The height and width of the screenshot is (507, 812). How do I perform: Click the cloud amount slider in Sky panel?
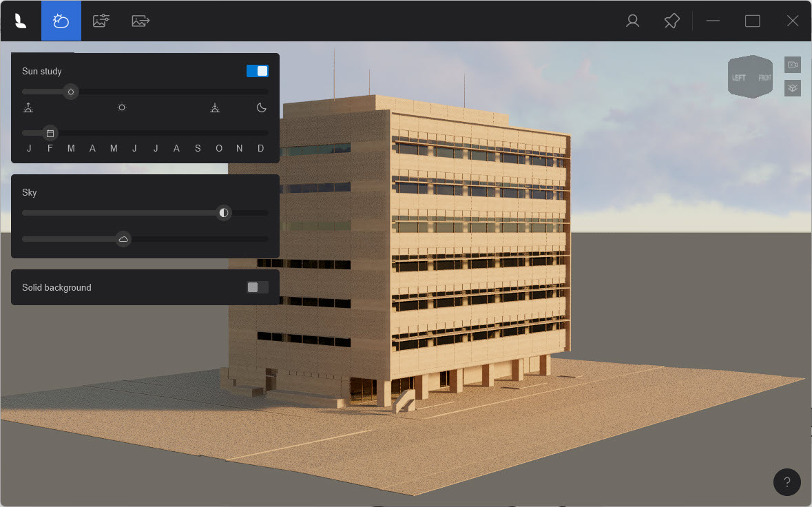click(x=123, y=239)
